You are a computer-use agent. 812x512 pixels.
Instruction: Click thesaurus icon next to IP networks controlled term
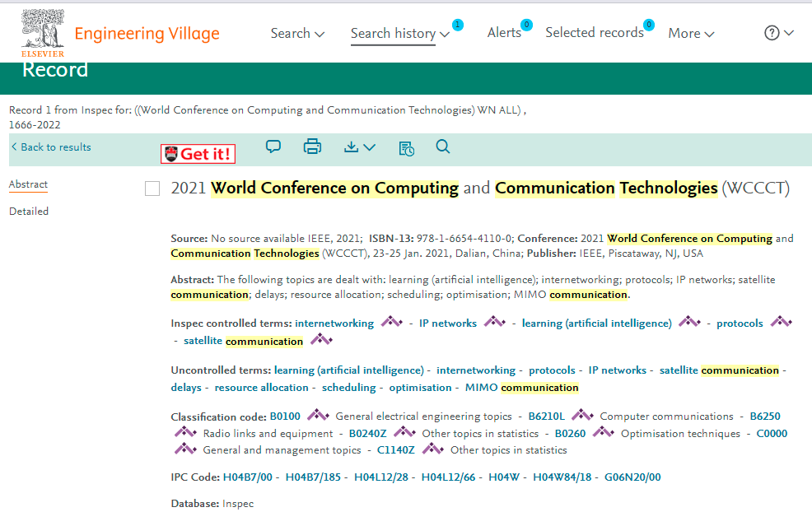[495, 322]
